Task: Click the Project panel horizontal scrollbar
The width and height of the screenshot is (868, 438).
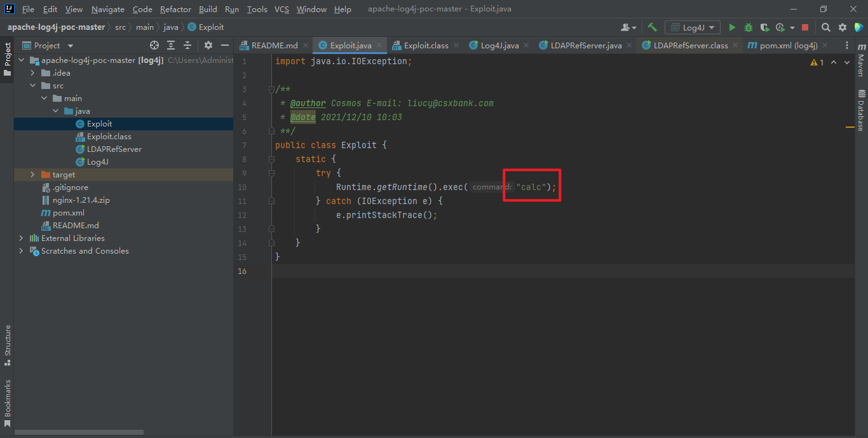Action: pos(79,433)
